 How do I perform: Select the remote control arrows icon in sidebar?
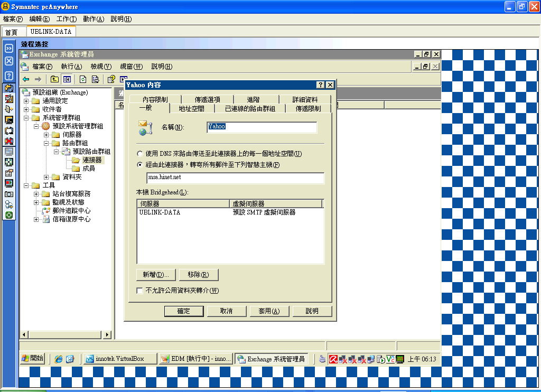click(9, 88)
